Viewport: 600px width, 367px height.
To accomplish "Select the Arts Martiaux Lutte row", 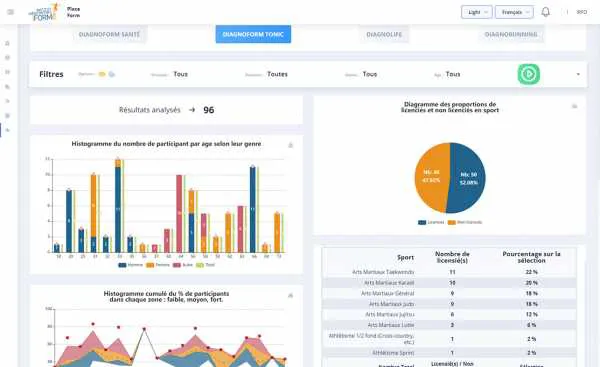I will pos(450,325).
